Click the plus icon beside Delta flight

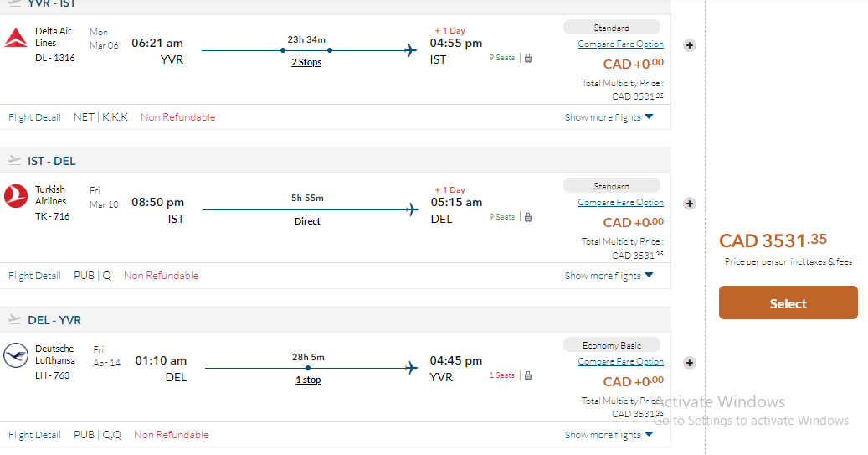tap(690, 45)
